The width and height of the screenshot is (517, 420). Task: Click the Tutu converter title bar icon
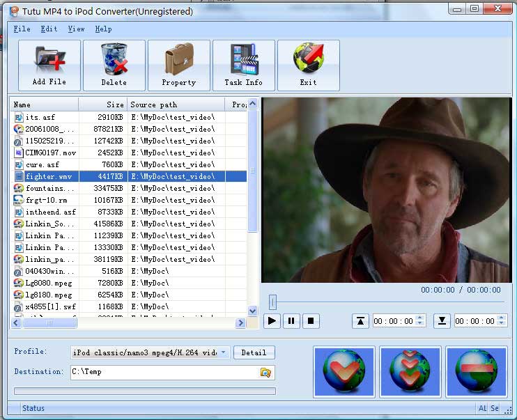tap(15, 12)
